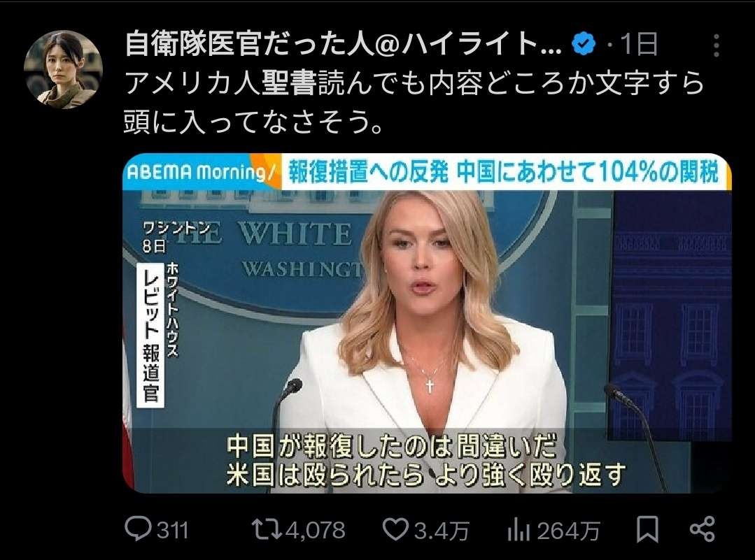
Task: Click the レビット報道官 name caption
Action: tap(150, 336)
